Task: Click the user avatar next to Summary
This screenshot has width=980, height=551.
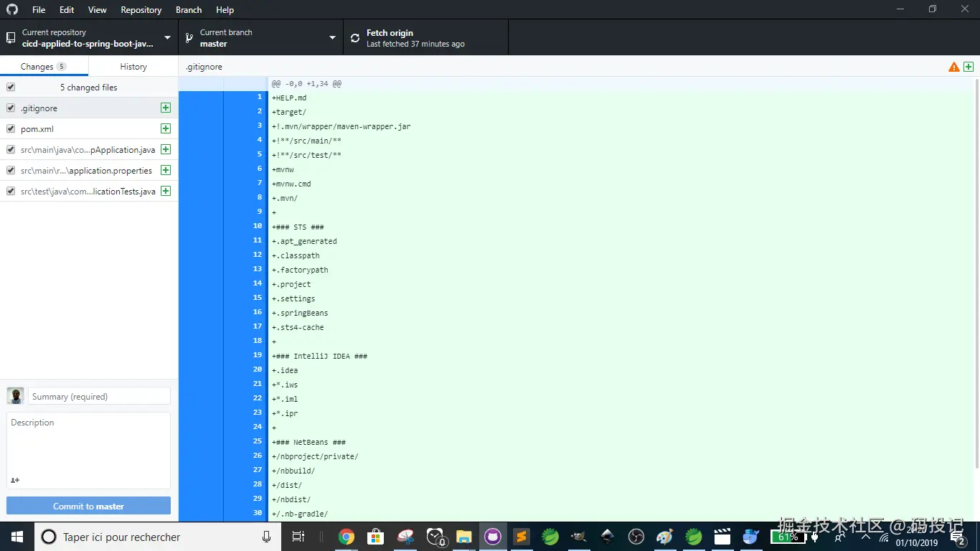Action: coord(15,396)
